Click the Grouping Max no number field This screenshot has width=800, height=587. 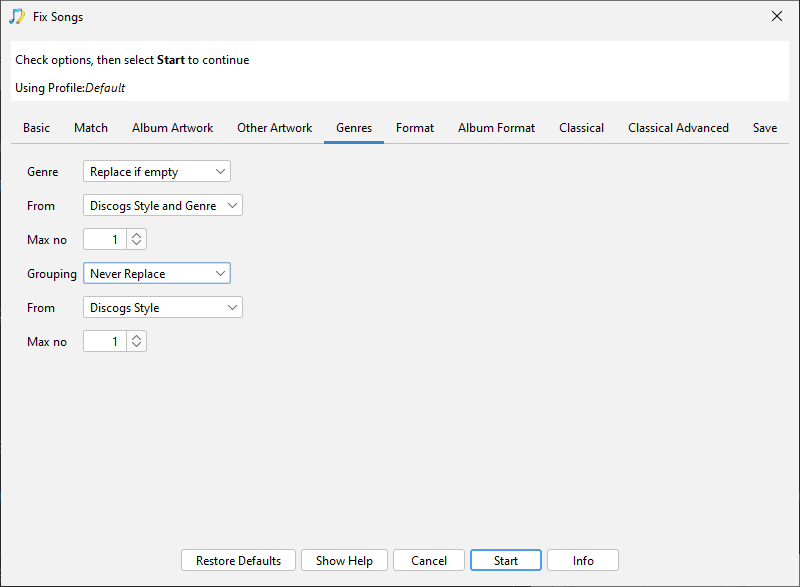(104, 342)
